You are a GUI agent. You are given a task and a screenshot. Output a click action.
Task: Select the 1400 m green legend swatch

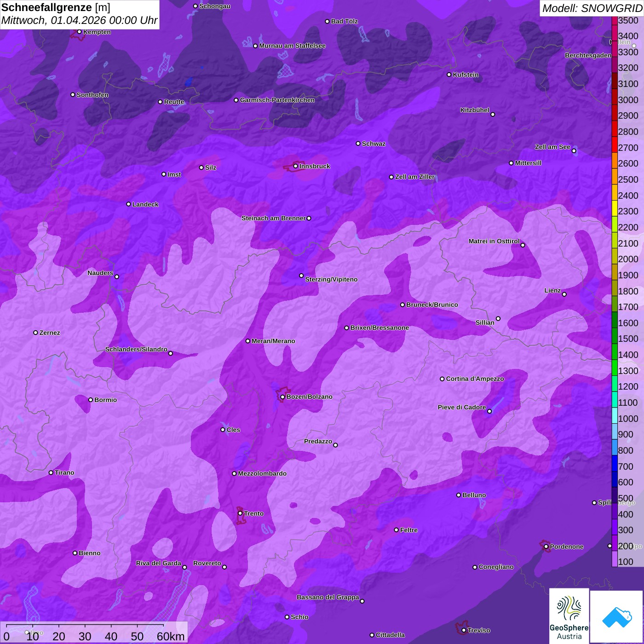(615, 351)
